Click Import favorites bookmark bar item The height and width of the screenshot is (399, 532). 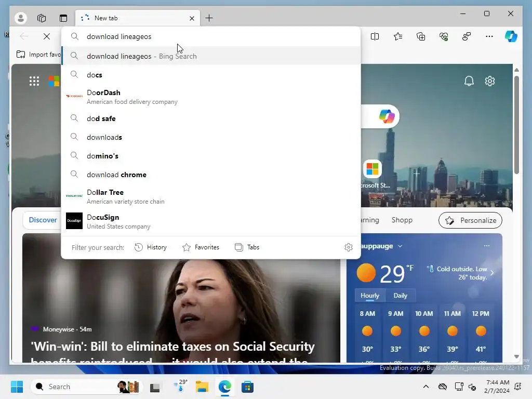point(38,54)
